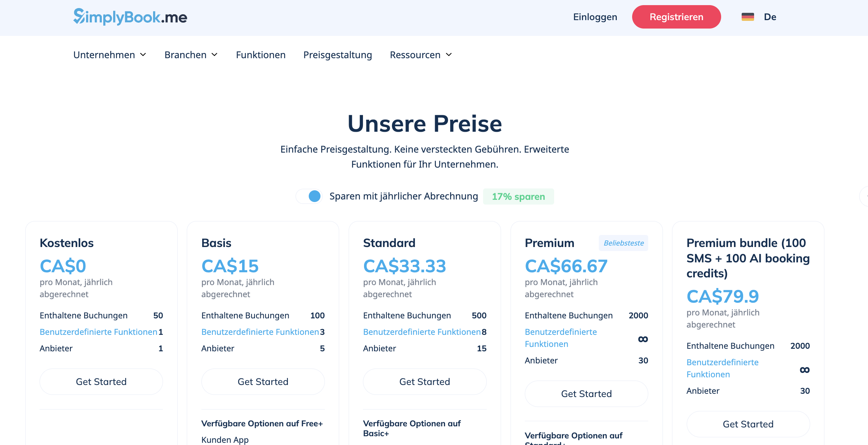
Task: Click the German flag language icon
Action: [748, 17]
